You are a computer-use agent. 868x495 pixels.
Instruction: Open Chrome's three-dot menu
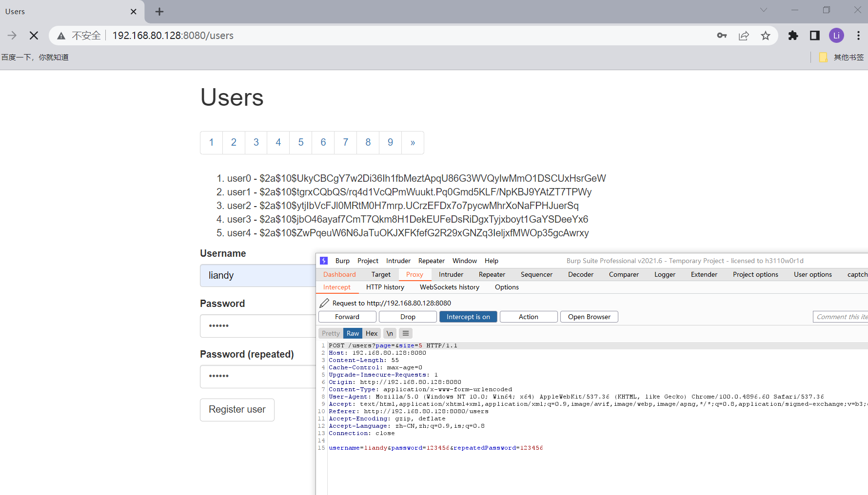tap(858, 35)
